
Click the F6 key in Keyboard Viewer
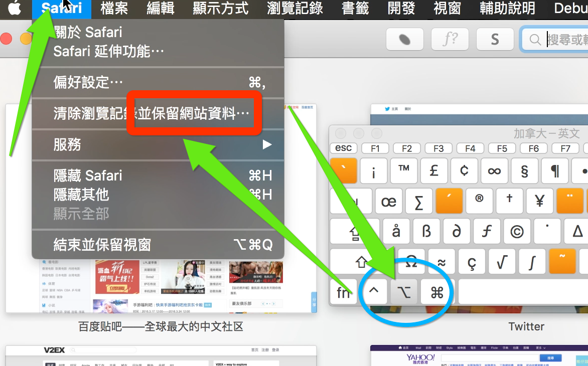[534, 148]
